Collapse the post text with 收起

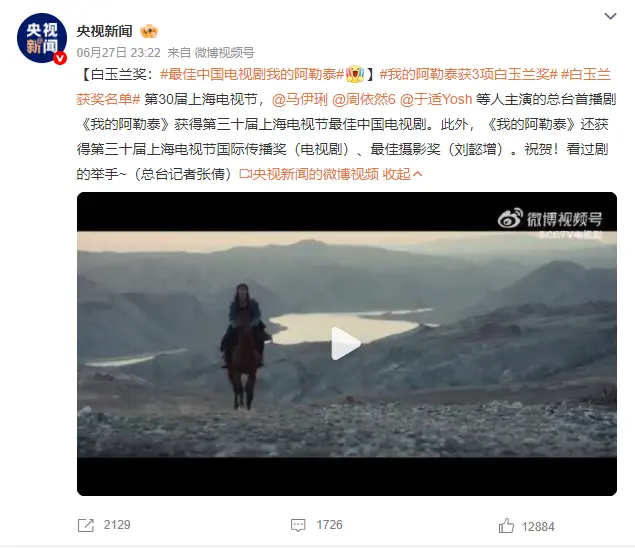point(402,174)
